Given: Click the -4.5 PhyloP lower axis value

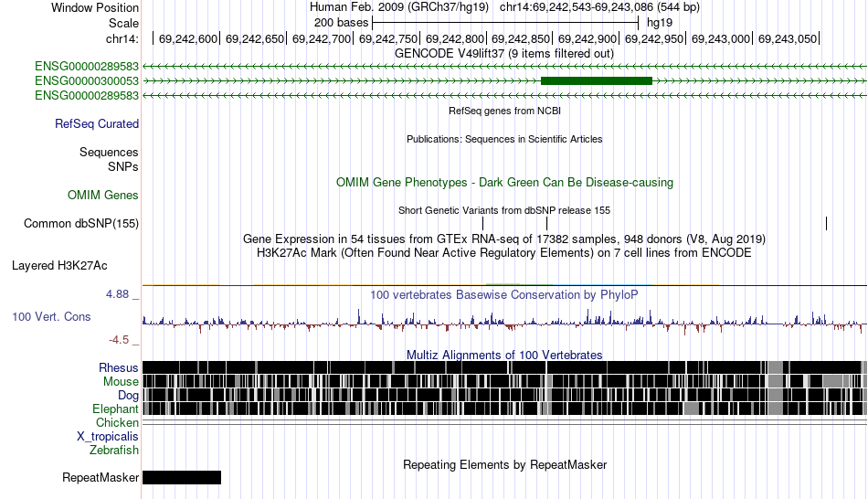Looking at the screenshot, I should [x=119, y=339].
